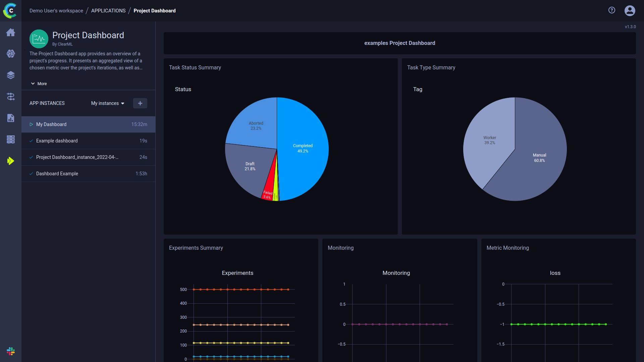Viewport: 644px width, 362px height.
Task: Click the add new instance '+' button
Action: 140,103
